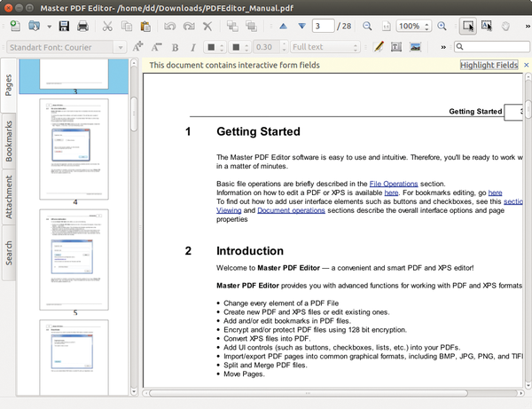Close the form fields notification bar
Image resolution: width=532 pixels, height=409 pixels.
point(526,65)
